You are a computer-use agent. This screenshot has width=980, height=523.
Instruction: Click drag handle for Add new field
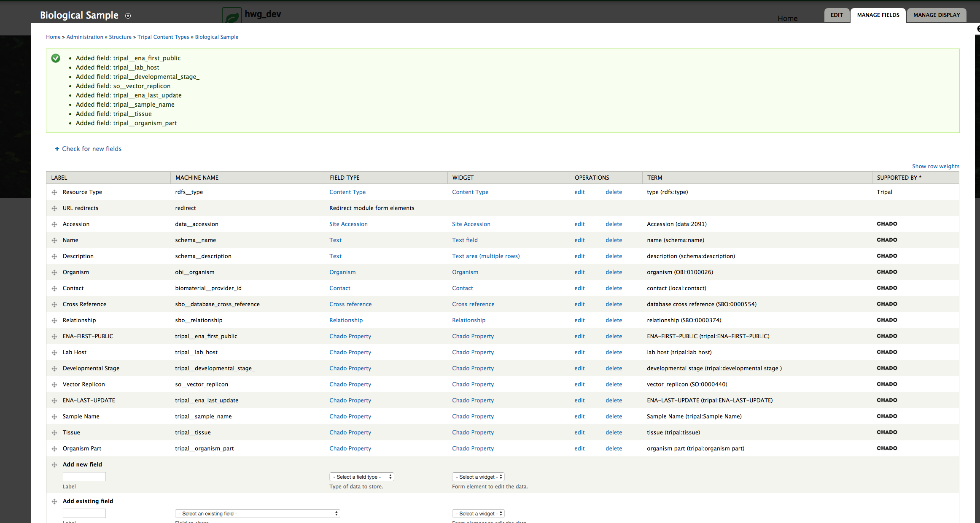[54, 465]
